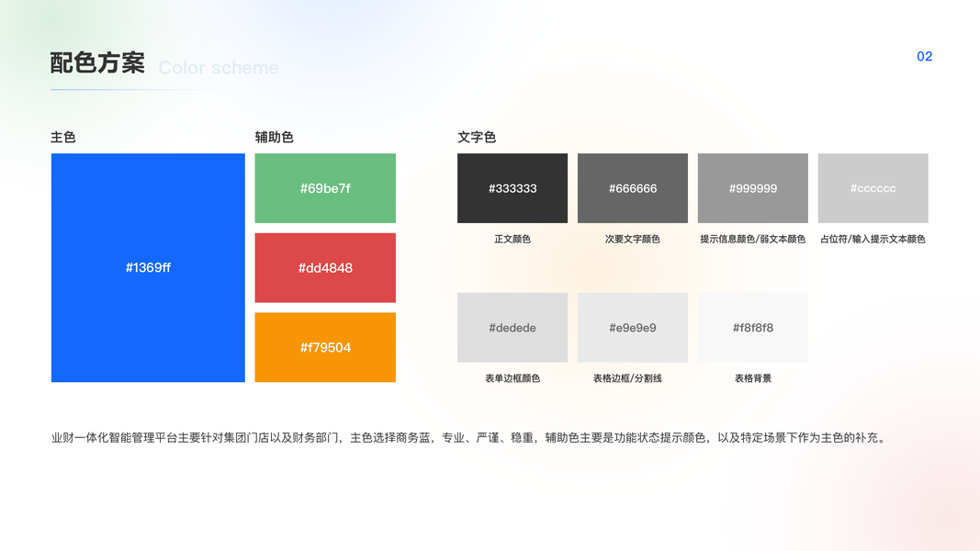Click the light #cccccc swatch
Screen dimensions: 980x551
[873, 188]
